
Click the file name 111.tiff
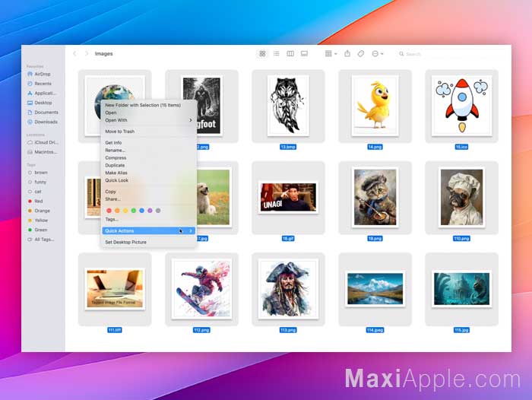(x=115, y=330)
